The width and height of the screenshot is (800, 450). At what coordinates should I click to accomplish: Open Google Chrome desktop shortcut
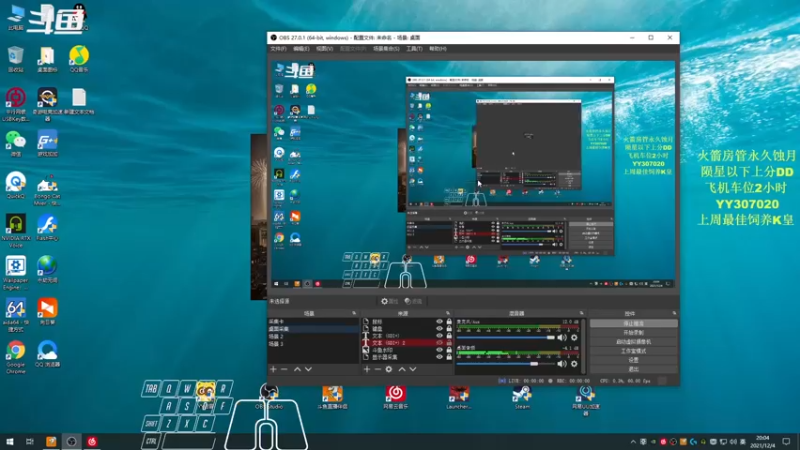(x=16, y=357)
